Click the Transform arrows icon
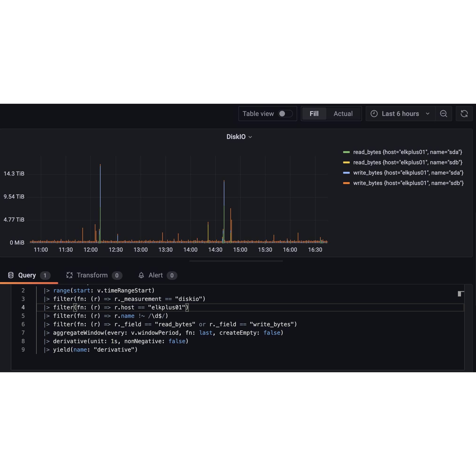The image size is (476, 476). point(69,275)
